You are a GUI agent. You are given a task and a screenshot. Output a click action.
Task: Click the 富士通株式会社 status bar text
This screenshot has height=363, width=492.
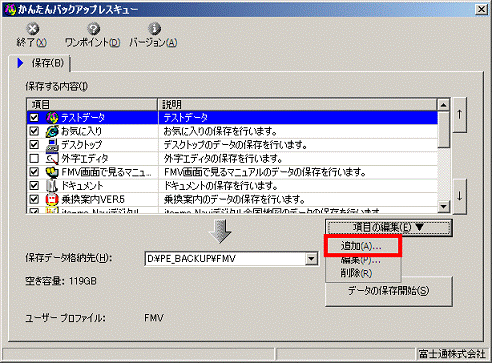coord(452,354)
